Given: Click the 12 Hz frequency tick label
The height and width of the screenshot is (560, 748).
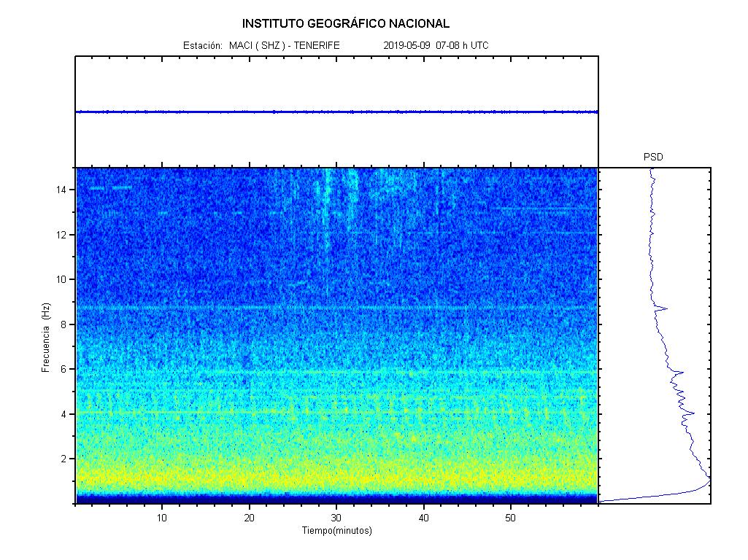Looking at the screenshot, I should (x=62, y=235).
